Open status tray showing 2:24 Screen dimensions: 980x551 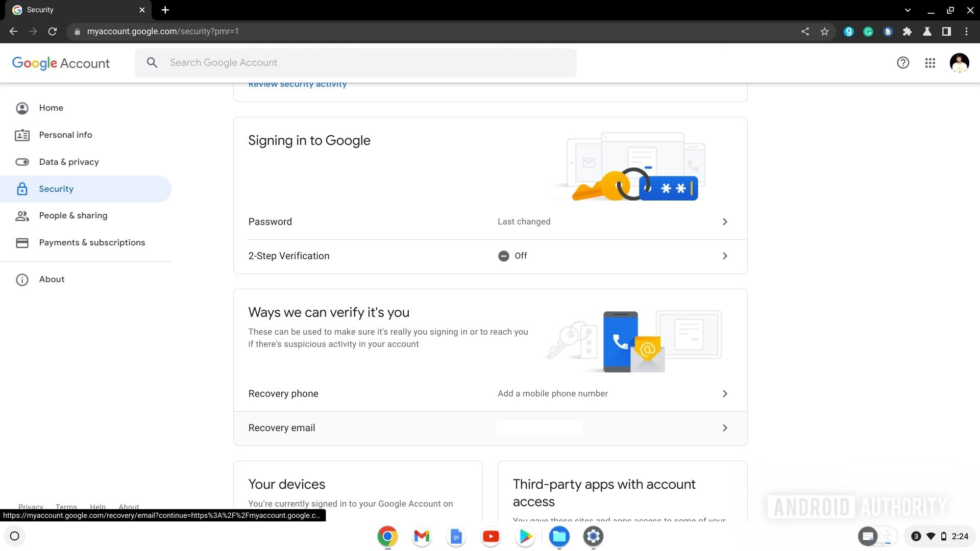[939, 536]
